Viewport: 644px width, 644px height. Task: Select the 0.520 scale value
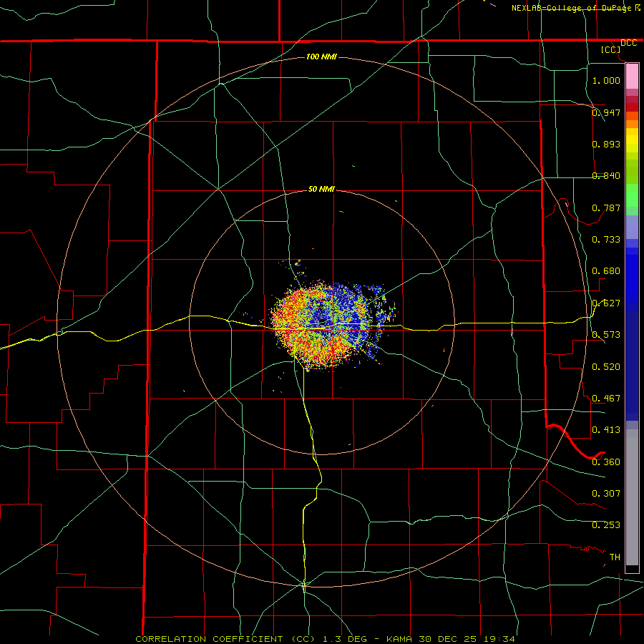click(606, 367)
